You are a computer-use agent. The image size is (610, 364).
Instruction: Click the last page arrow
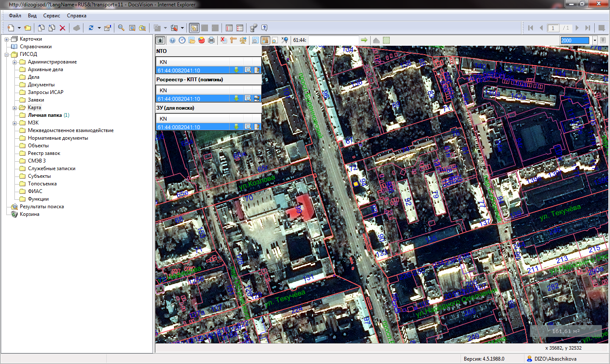click(588, 28)
